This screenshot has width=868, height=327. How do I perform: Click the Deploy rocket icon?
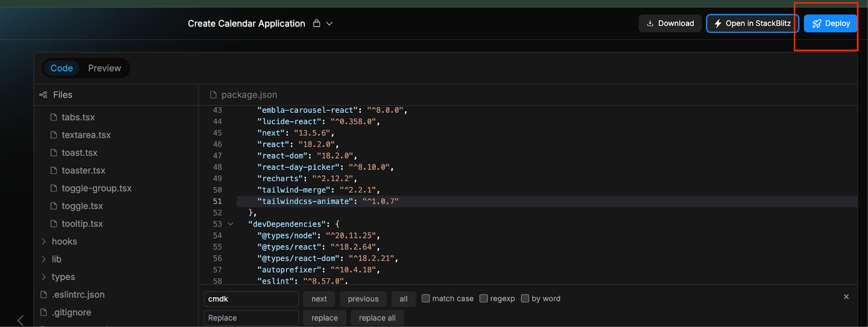pyautogui.click(x=816, y=23)
